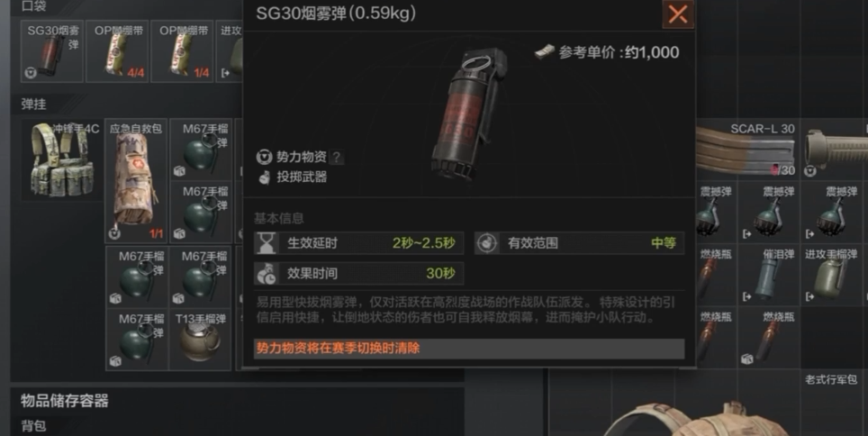The width and height of the screenshot is (868, 436).
Task: Select the T13手榴弹 grenade
Action: (x=200, y=339)
